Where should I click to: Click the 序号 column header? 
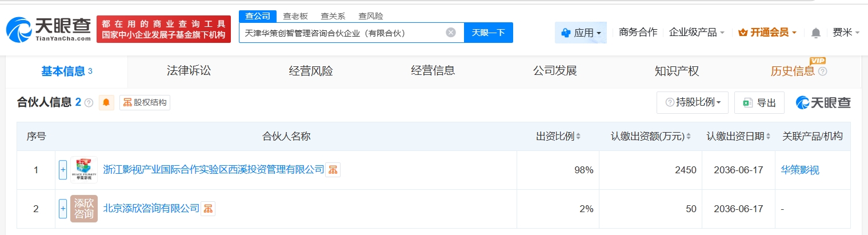(x=36, y=137)
